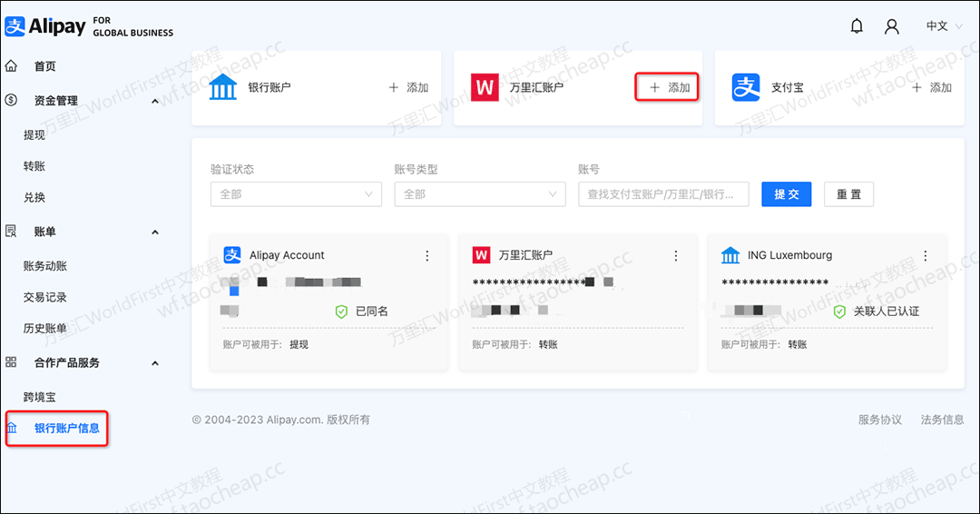Image resolution: width=980 pixels, height=514 pixels.
Task: Click the coin icon beside 资金管理
Action: click(11, 100)
